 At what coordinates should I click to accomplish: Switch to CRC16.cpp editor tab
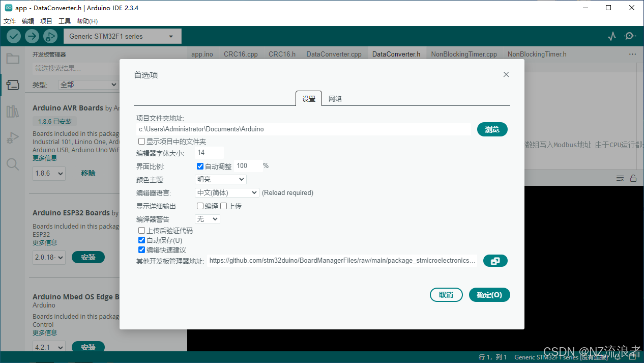tap(241, 54)
